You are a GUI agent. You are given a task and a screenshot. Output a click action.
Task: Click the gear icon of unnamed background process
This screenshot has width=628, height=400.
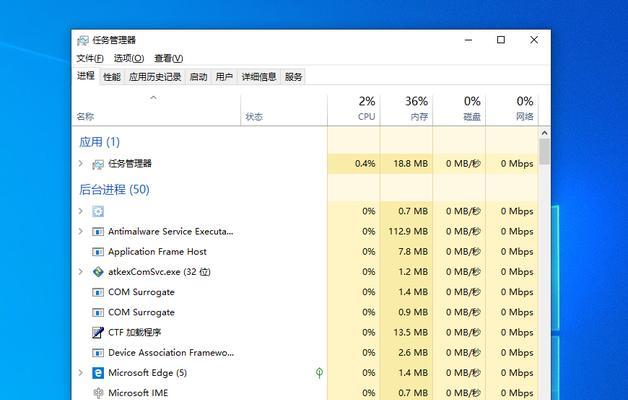(x=98, y=211)
